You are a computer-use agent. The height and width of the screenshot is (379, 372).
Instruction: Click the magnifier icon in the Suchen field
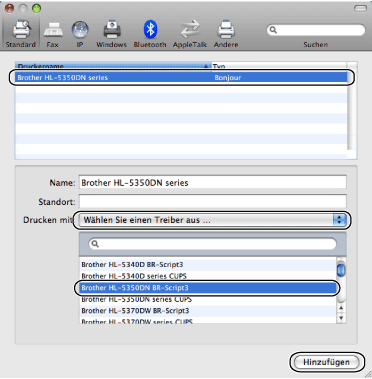(273, 30)
